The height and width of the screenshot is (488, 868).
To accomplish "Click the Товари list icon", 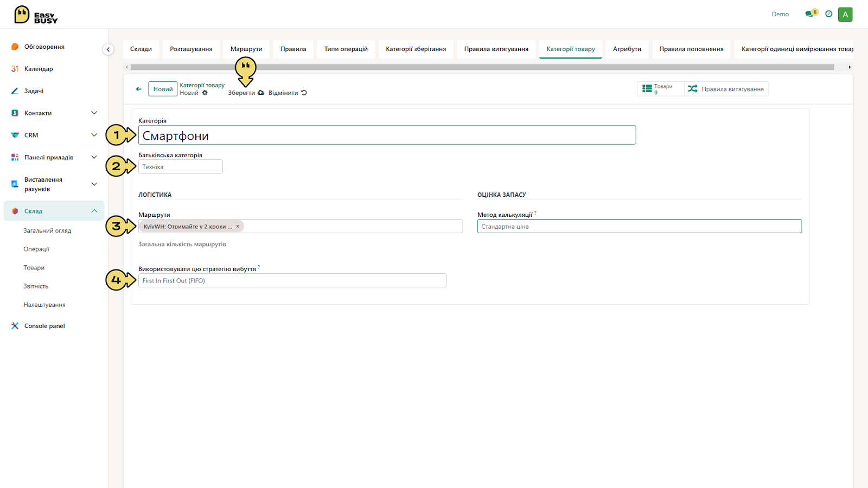I will point(647,88).
